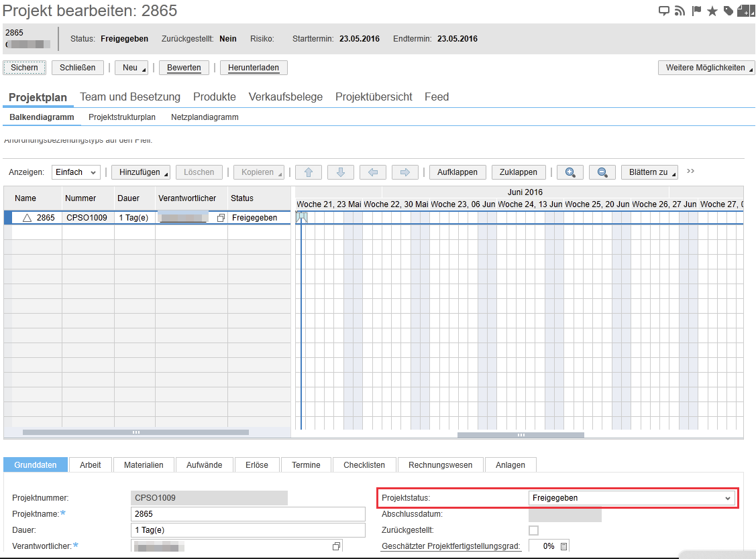Expand the Hinzufügen menu button
The height and width of the screenshot is (559, 756).
click(140, 172)
